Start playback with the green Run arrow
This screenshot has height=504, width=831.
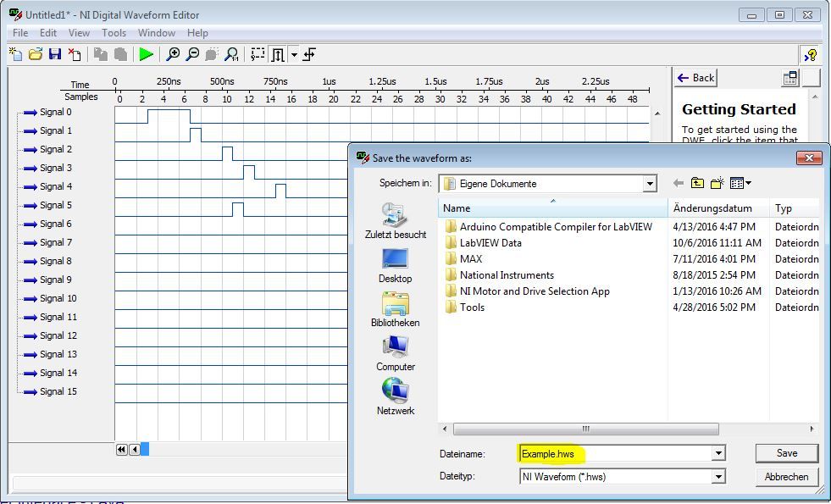pos(146,54)
